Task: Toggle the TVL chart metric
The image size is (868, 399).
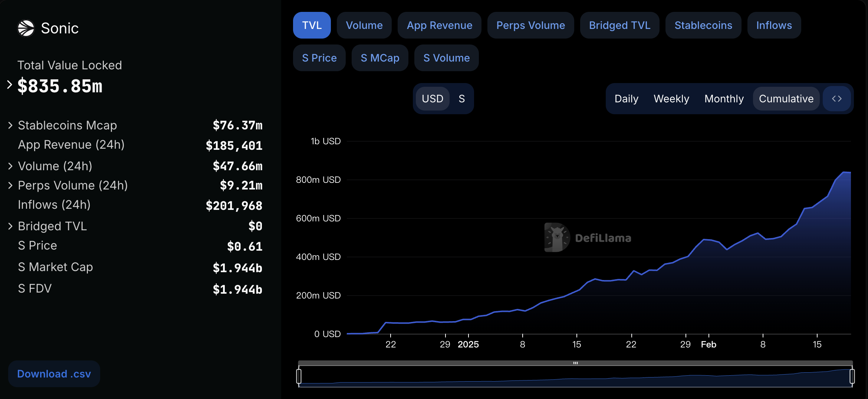Action: 312,25
